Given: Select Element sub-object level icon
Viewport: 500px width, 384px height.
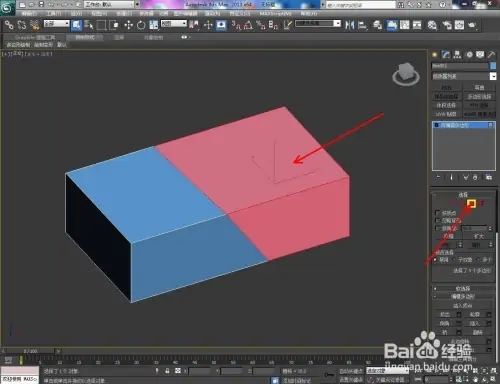Looking at the screenshot, I should (481, 203).
